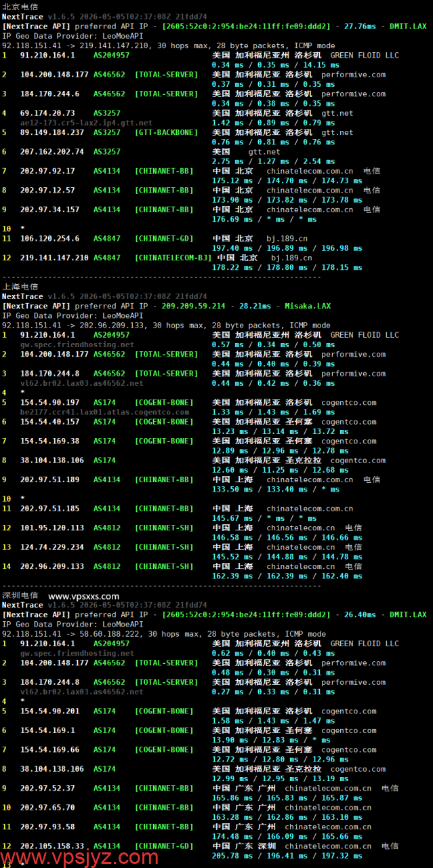Select hop IP '202.105.158.33'

click(52, 846)
